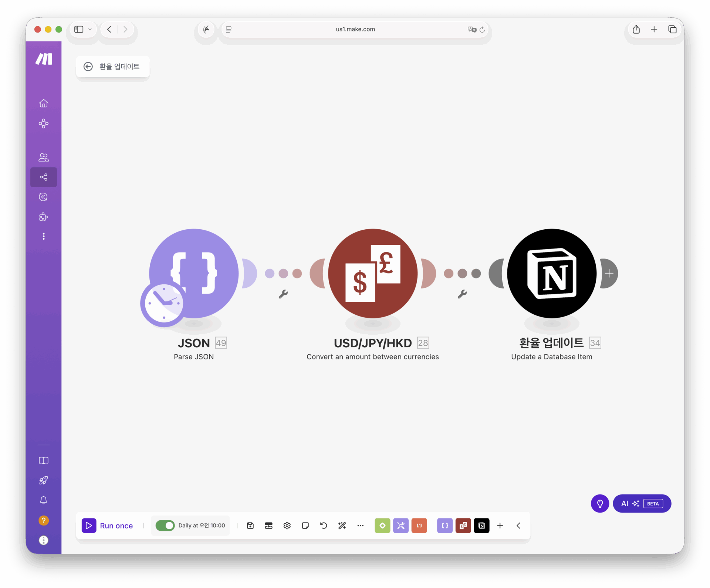Open the AI BETA assistant button
This screenshot has height=588, width=710.
(x=642, y=503)
